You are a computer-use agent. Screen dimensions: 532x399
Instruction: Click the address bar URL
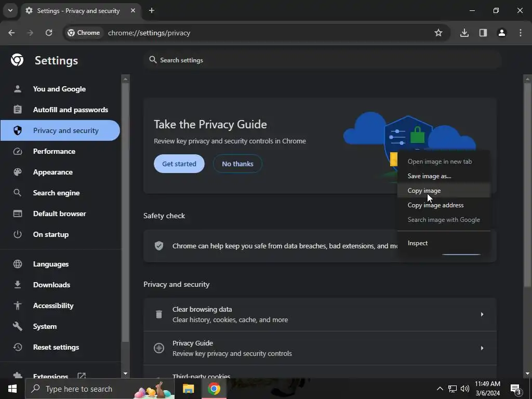149,33
